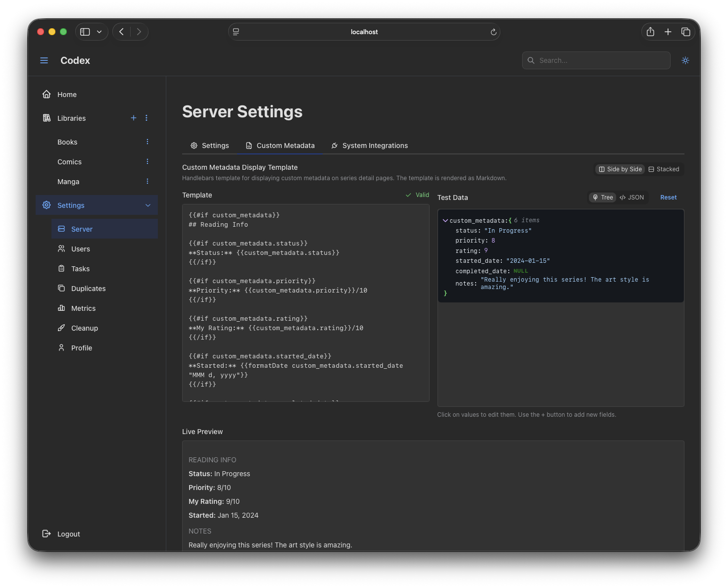Select the Cleanup brush icon
Viewport: 728px width, 588px height.
(x=61, y=328)
